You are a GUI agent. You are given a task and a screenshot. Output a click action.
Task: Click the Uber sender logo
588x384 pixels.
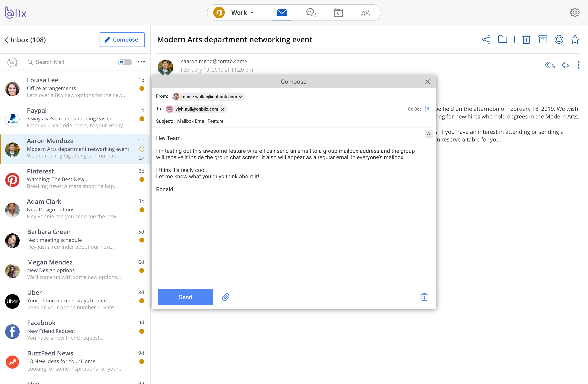pos(12,301)
